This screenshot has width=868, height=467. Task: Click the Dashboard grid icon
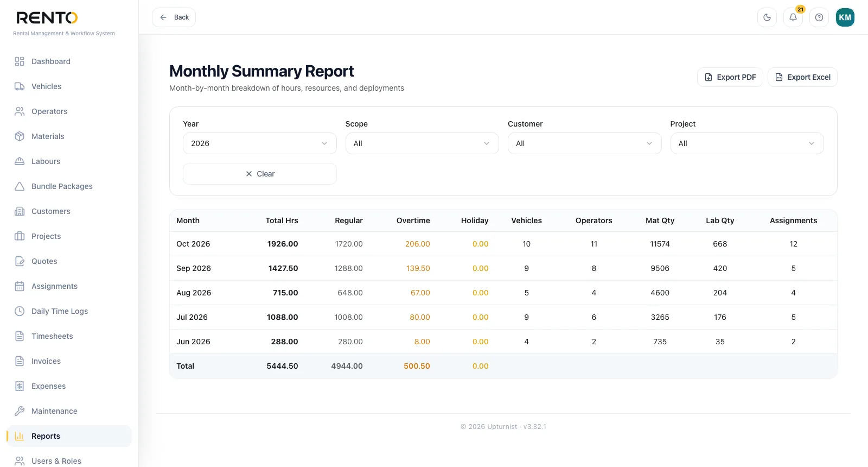tap(20, 61)
